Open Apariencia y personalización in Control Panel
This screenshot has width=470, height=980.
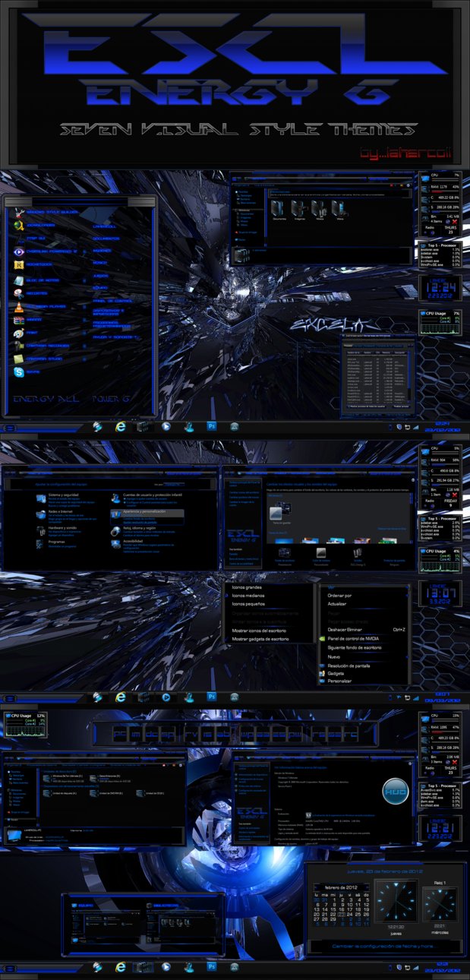[x=144, y=511]
